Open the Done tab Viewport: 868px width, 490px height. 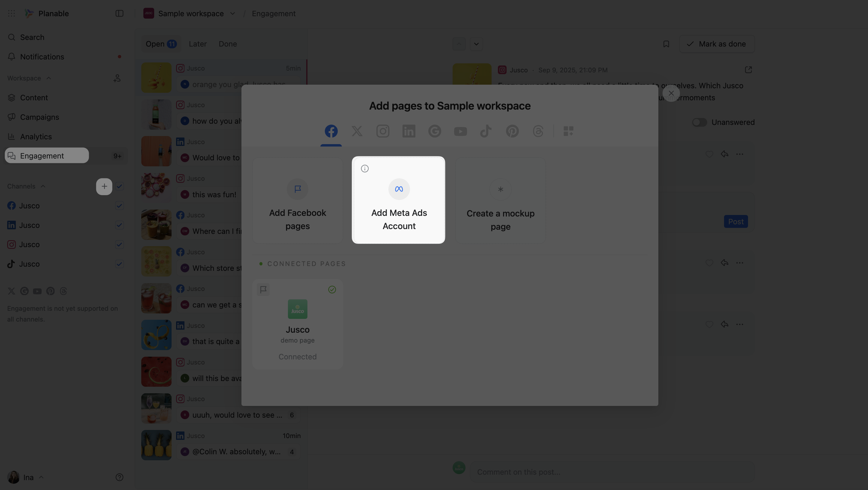pyautogui.click(x=227, y=44)
